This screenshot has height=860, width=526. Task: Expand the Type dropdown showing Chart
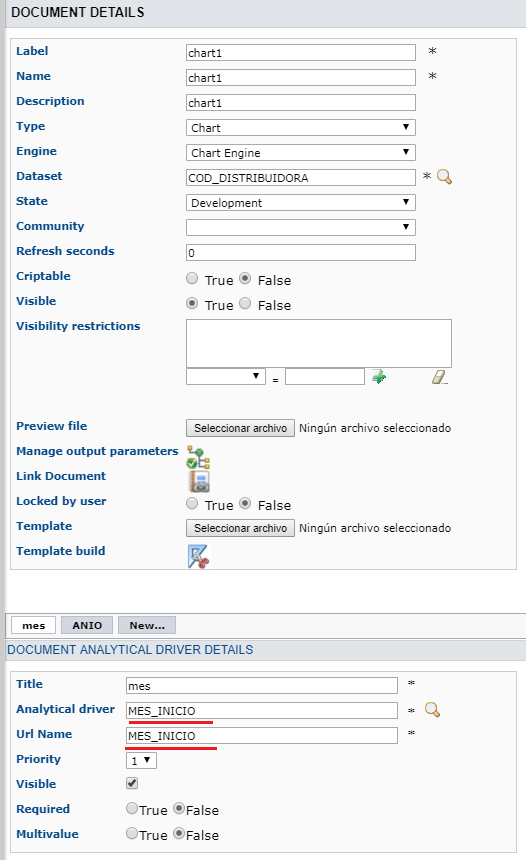pos(301,128)
